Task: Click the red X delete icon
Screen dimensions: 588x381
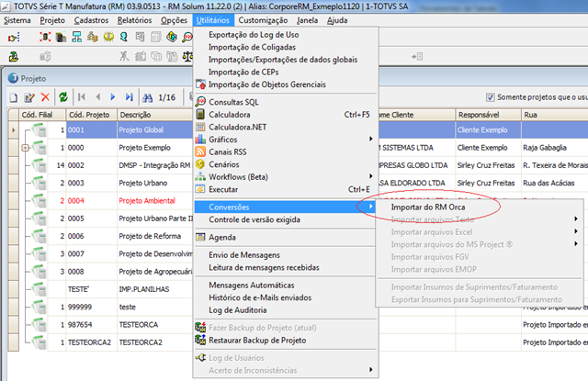Action: (45, 97)
